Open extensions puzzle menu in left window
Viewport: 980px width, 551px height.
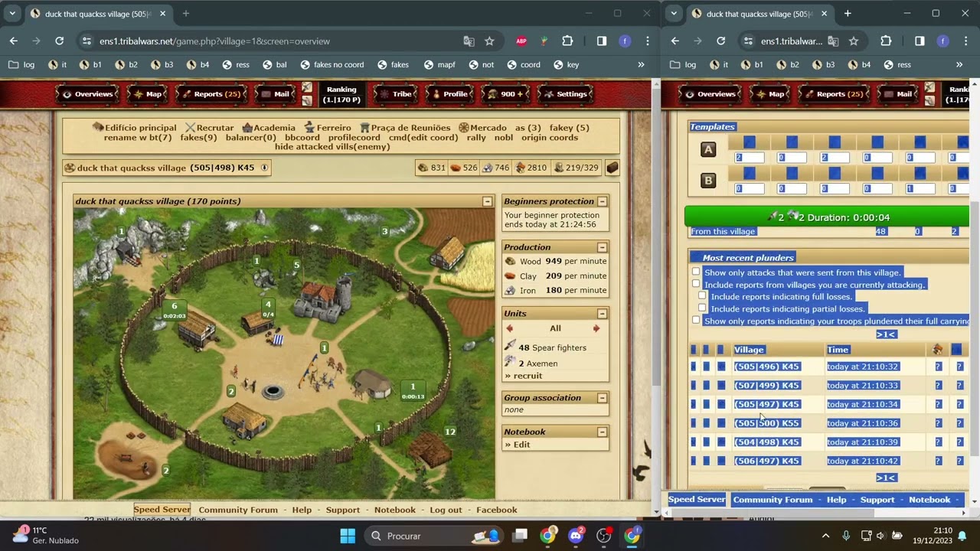pyautogui.click(x=567, y=41)
